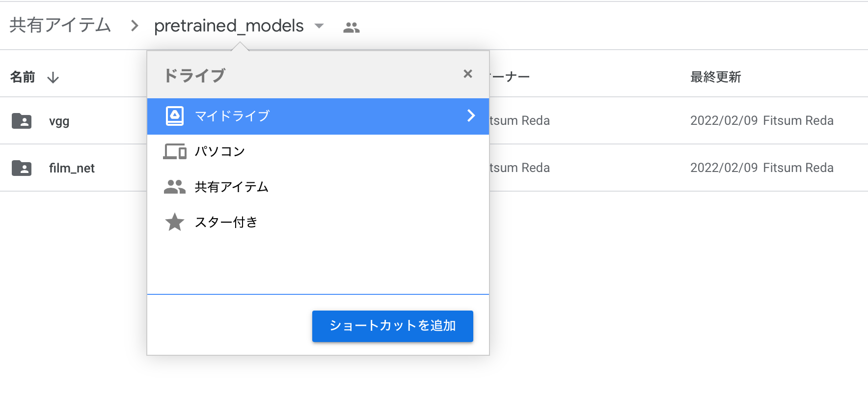Toggle name sort direction arrow
This screenshot has height=400, width=868.
pos(53,78)
